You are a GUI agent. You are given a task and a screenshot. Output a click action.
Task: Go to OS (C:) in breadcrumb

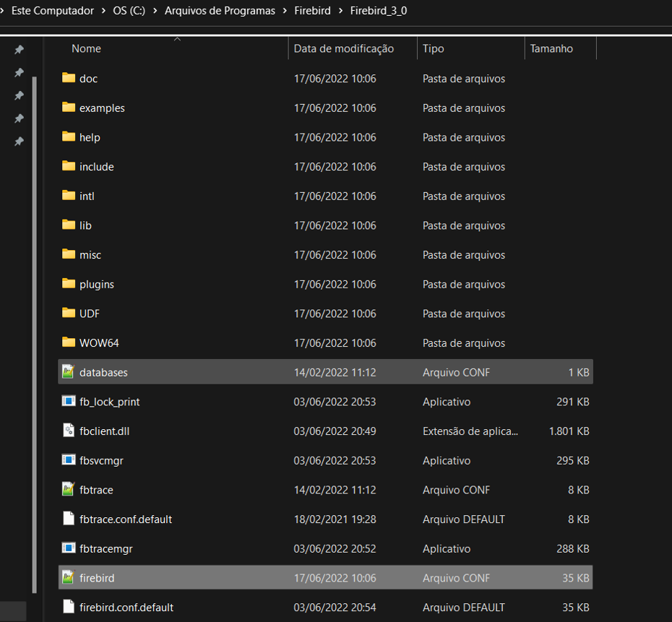129,11
